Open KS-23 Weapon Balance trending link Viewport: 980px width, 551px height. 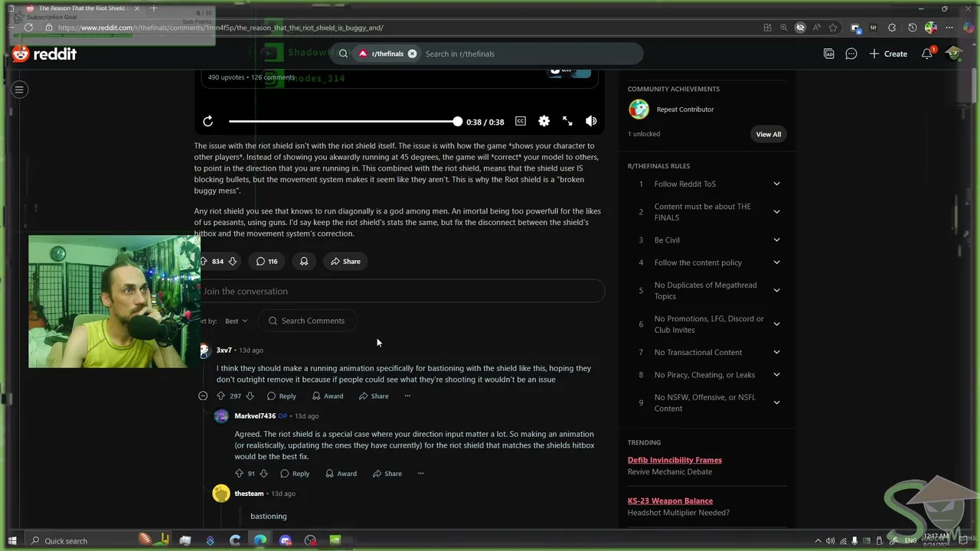[670, 500]
